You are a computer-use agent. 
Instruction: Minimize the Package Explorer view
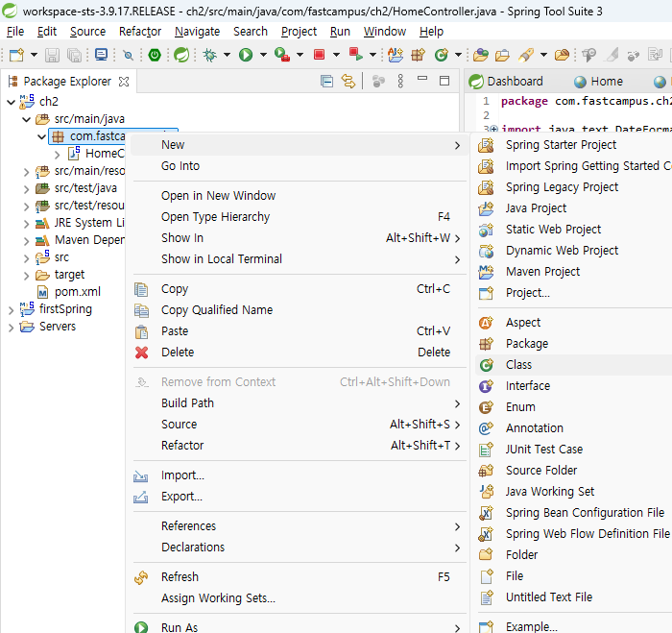click(422, 79)
